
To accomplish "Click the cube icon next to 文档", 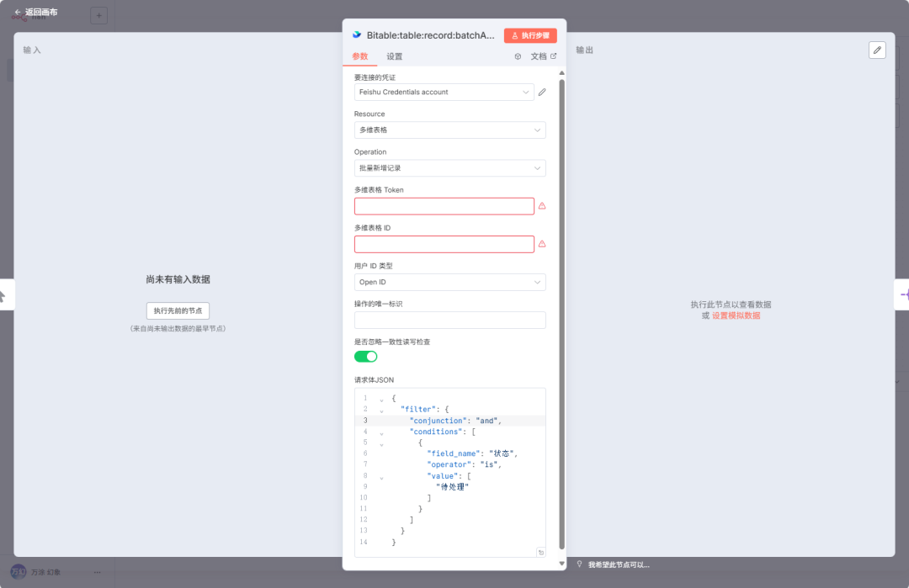I will pos(518,56).
